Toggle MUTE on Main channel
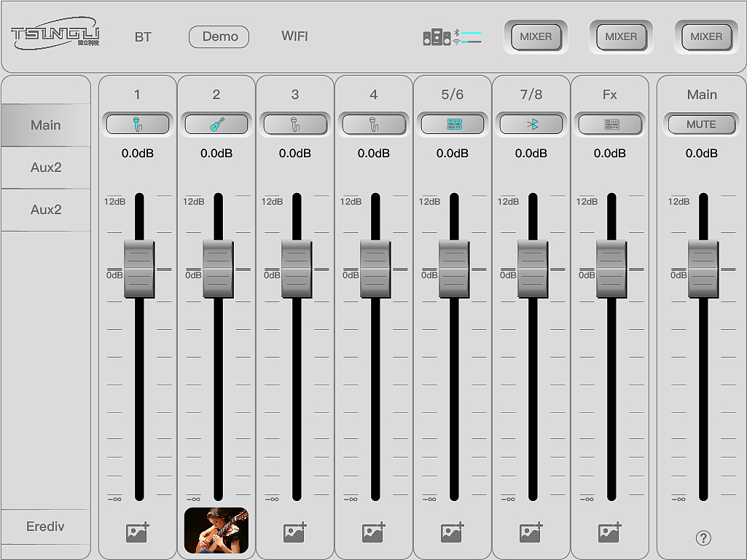 point(701,125)
